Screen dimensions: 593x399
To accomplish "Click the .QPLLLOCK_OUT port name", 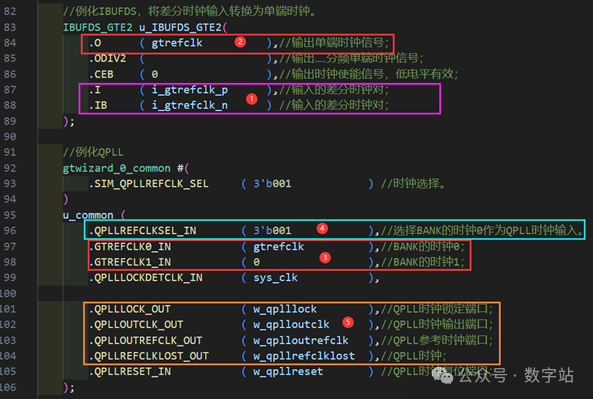I will coord(130,309).
